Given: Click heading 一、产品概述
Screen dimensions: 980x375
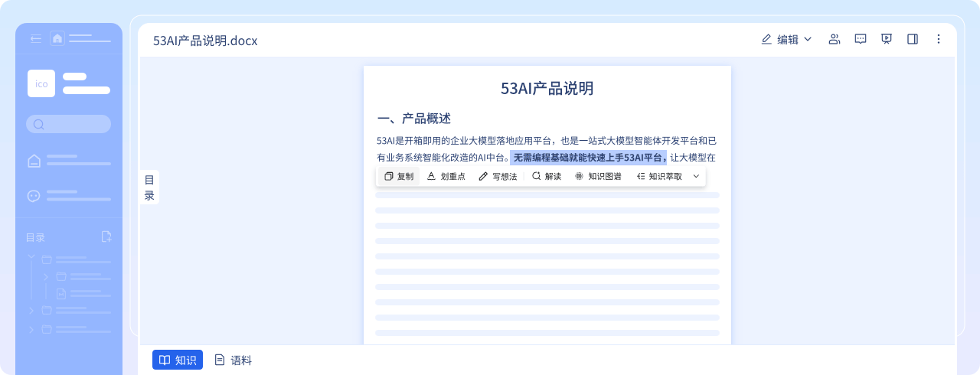Looking at the screenshot, I should [x=414, y=119].
